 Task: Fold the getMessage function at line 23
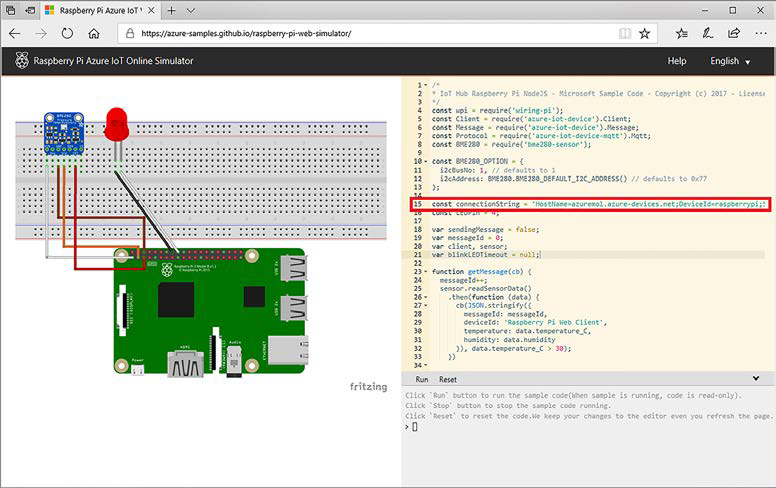(x=427, y=272)
